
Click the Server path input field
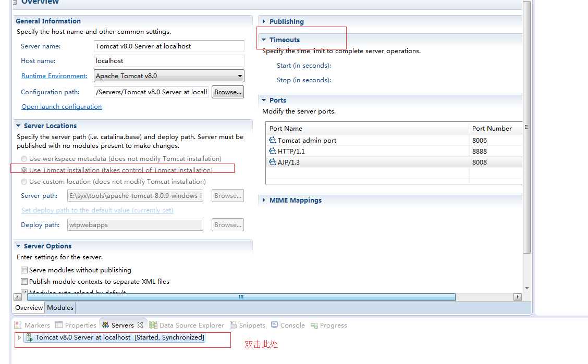click(136, 195)
